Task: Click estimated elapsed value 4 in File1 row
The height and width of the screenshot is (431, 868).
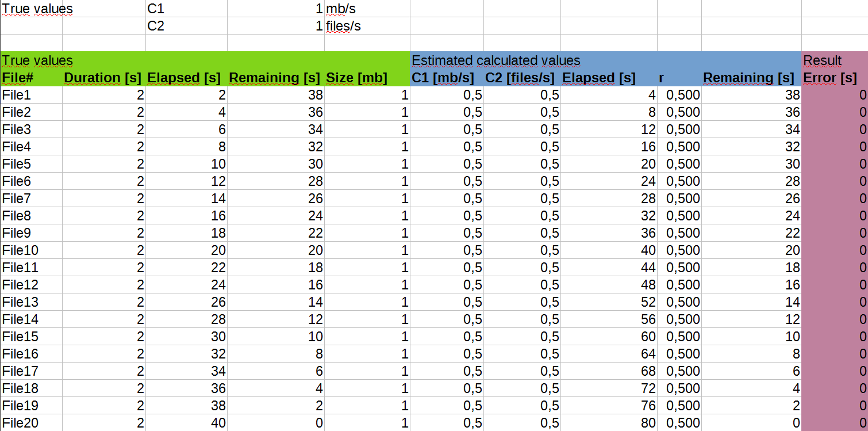Action: 609,95
